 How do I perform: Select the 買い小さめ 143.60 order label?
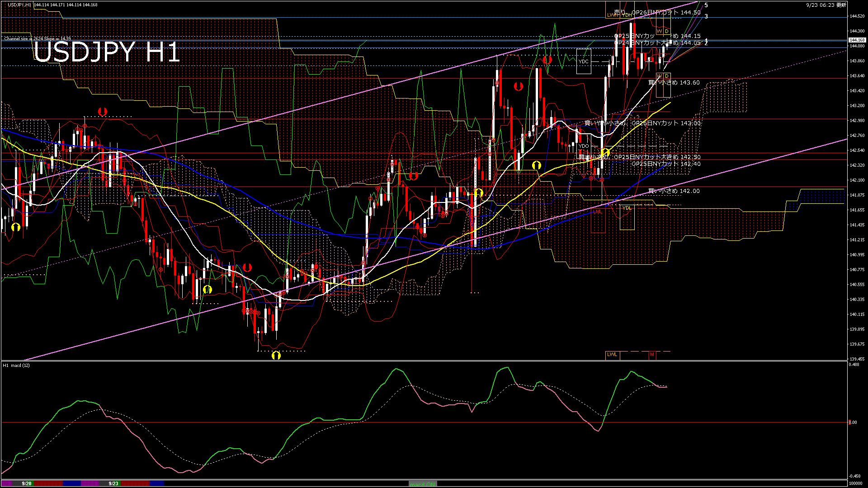[674, 83]
